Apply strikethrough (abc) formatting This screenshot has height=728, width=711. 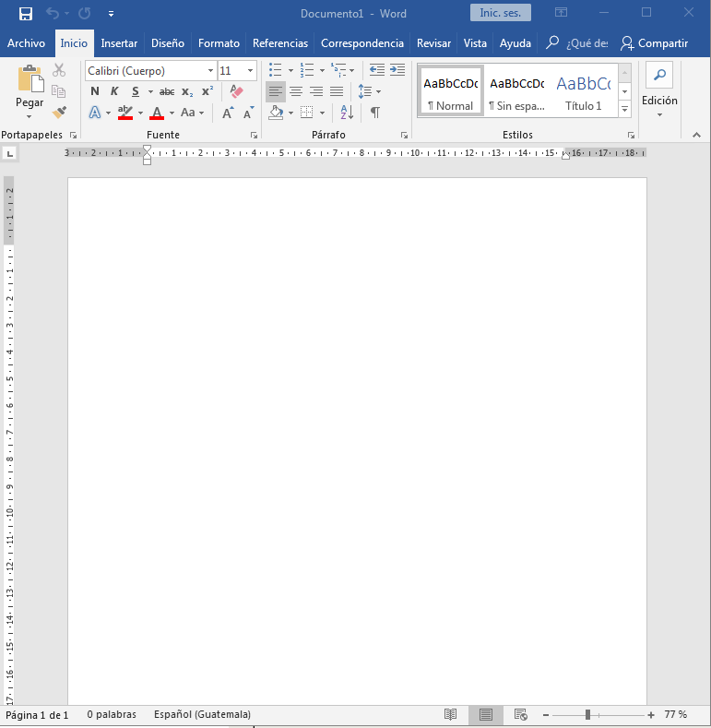point(167,91)
